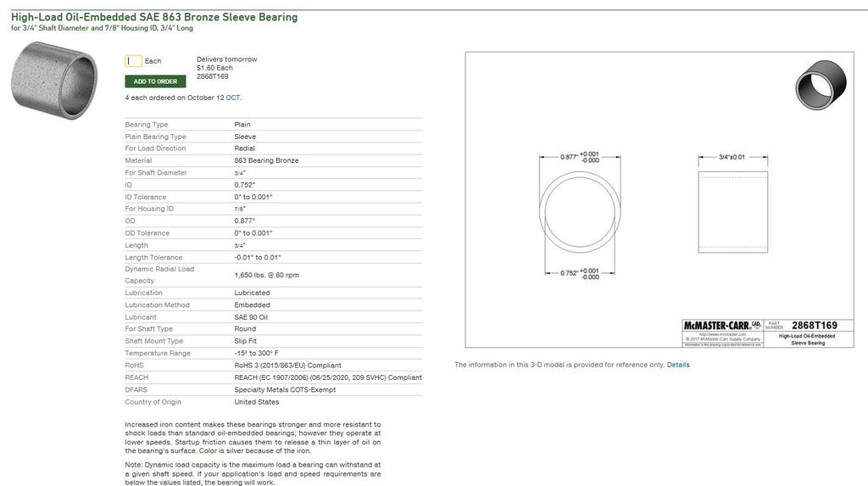868x486 pixels.
Task: Click the 'High-Load Oil-Embedded Sleeve Bearing' title block text
Action: click(x=807, y=340)
